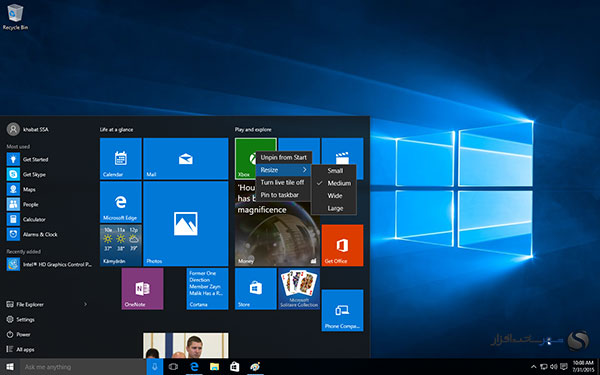Viewport: 600px width, 375px height.
Task: Choose Unpin from Start
Action: [x=283, y=157]
